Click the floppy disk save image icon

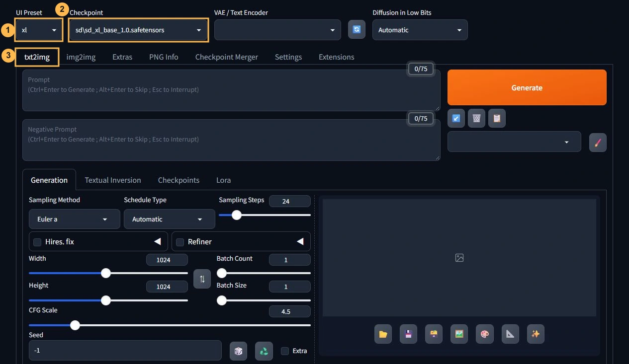tap(408, 334)
